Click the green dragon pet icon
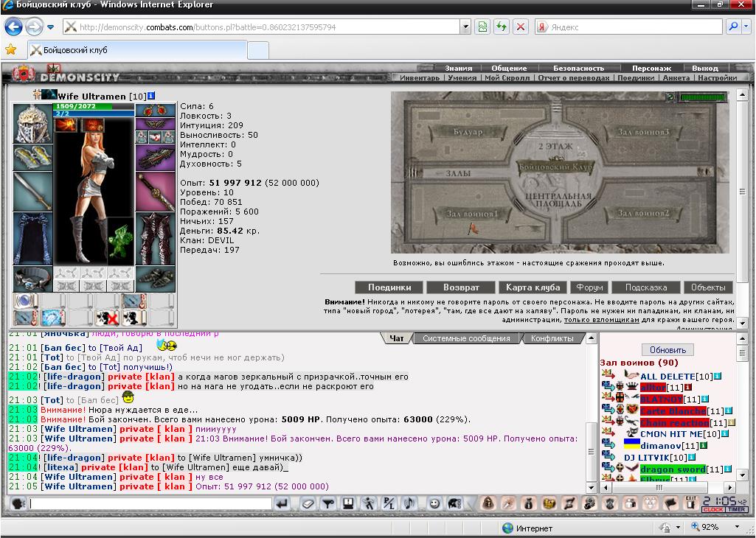The image size is (756, 538). click(x=119, y=241)
